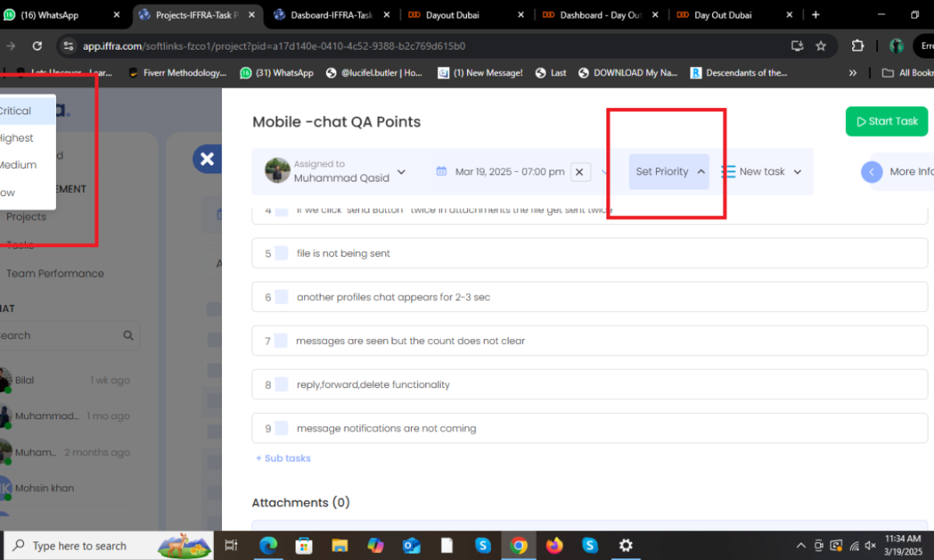Click the blue X close panel button

point(206,159)
